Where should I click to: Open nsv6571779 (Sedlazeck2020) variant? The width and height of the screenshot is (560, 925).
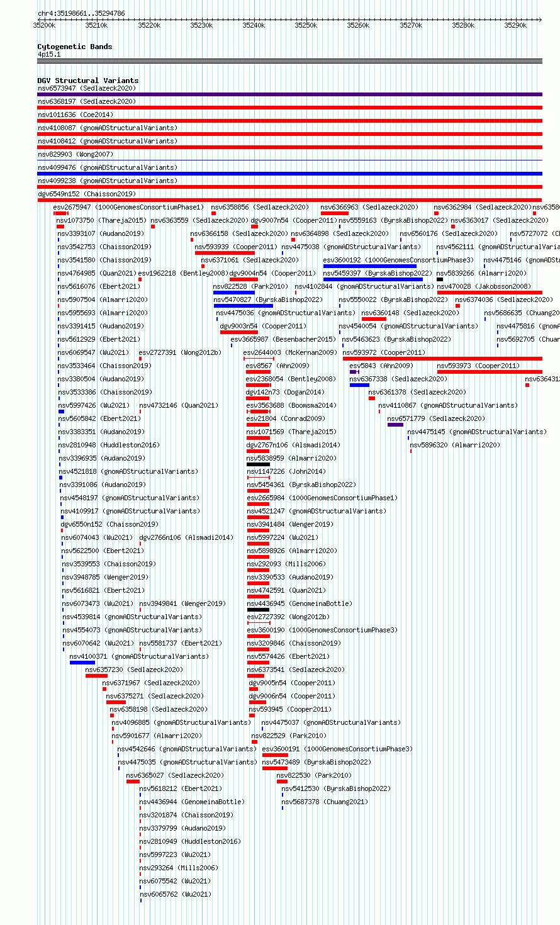click(x=436, y=418)
